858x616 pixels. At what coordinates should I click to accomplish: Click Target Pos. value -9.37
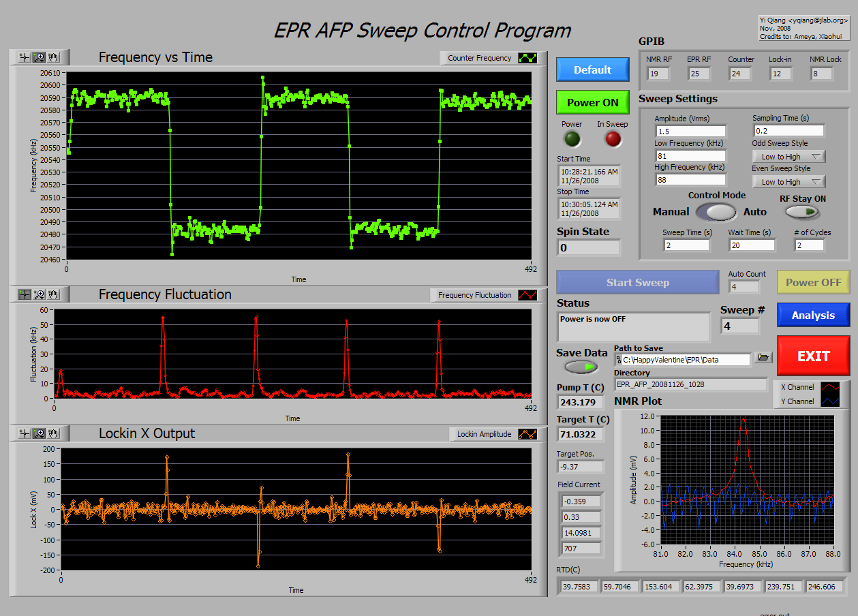click(x=580, y=467)
